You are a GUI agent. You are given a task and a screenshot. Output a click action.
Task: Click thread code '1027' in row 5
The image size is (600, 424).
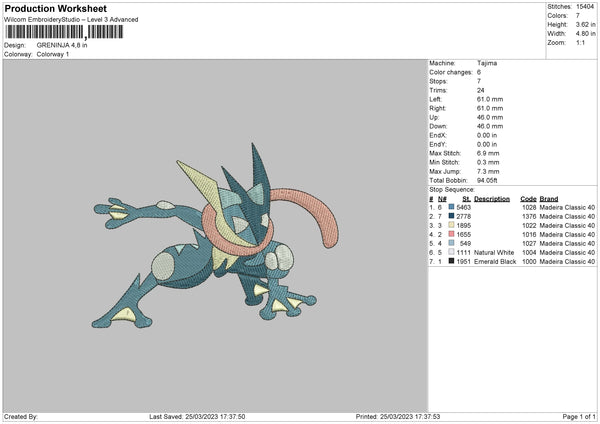(x=529, y=243)
